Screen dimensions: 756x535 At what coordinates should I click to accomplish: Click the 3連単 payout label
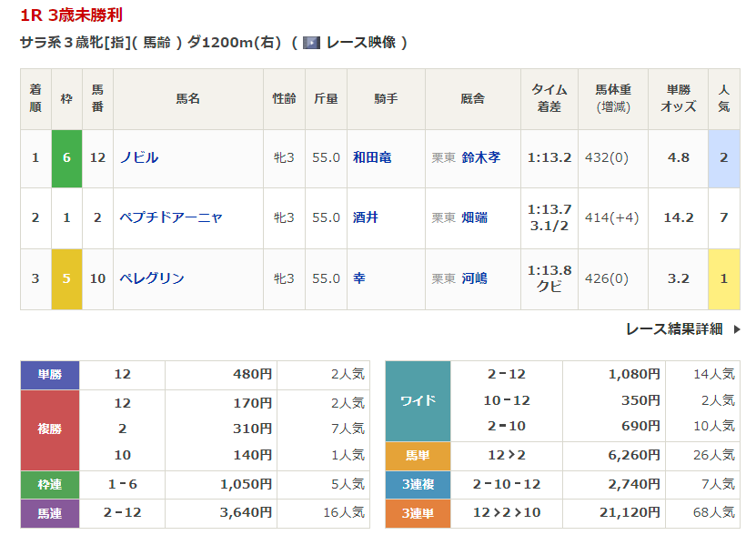click(x=418, y=514)
